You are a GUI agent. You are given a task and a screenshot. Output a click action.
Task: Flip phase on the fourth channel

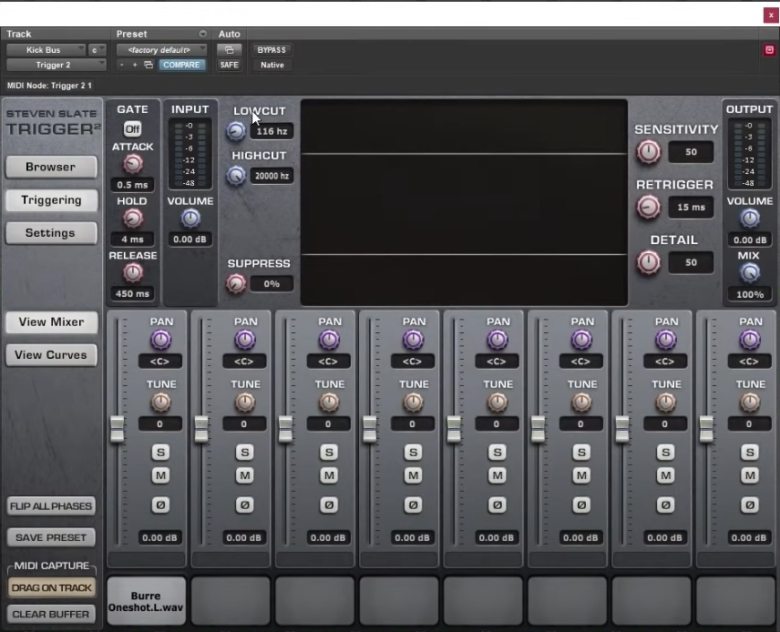[x=412, y=505]
